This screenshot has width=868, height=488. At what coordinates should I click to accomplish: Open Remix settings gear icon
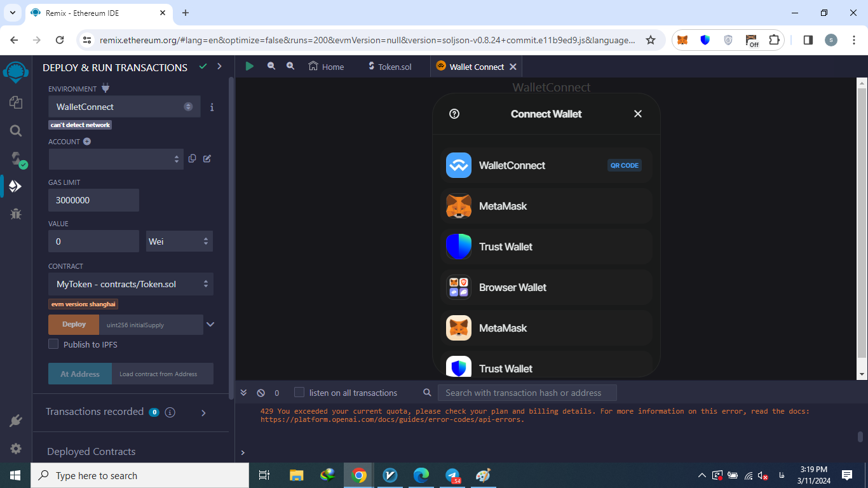(16, 449)
